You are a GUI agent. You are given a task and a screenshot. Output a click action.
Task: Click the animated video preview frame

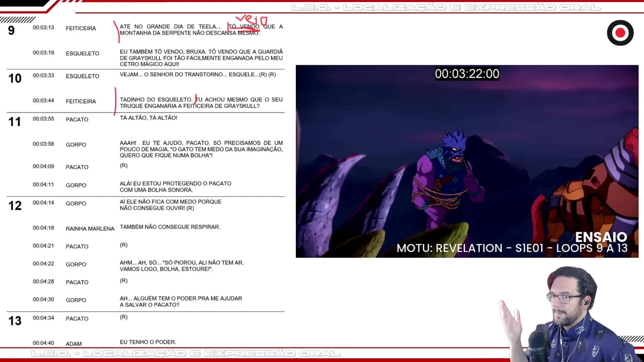[467, 161]
